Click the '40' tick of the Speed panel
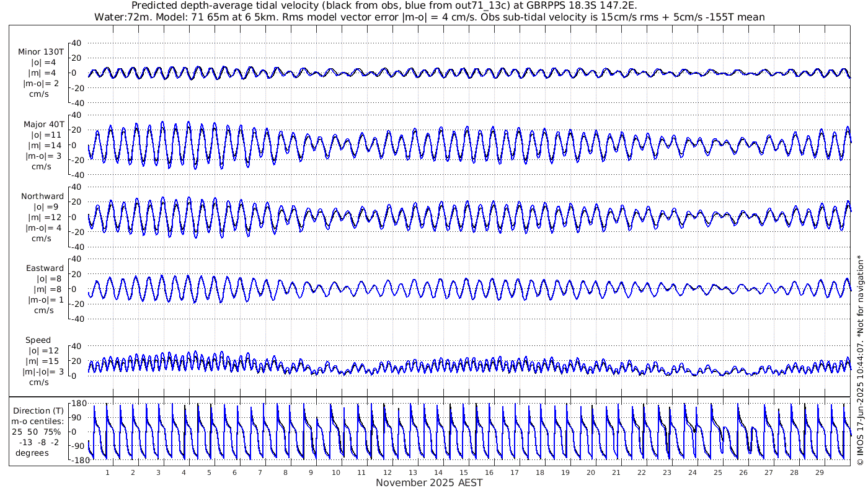 point(77,345)
